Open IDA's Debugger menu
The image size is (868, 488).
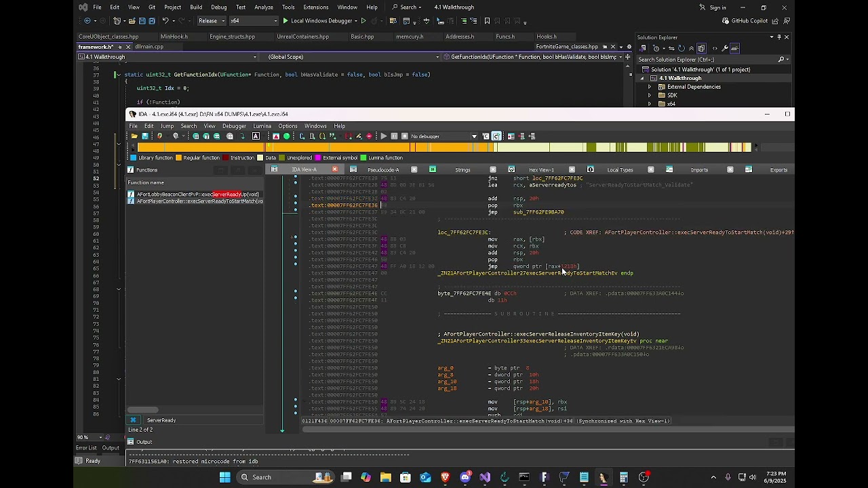(x=234, y=126)
